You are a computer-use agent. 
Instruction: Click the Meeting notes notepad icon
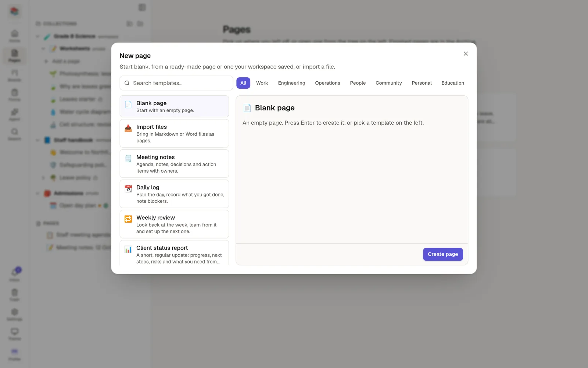(x=128, y=158)
